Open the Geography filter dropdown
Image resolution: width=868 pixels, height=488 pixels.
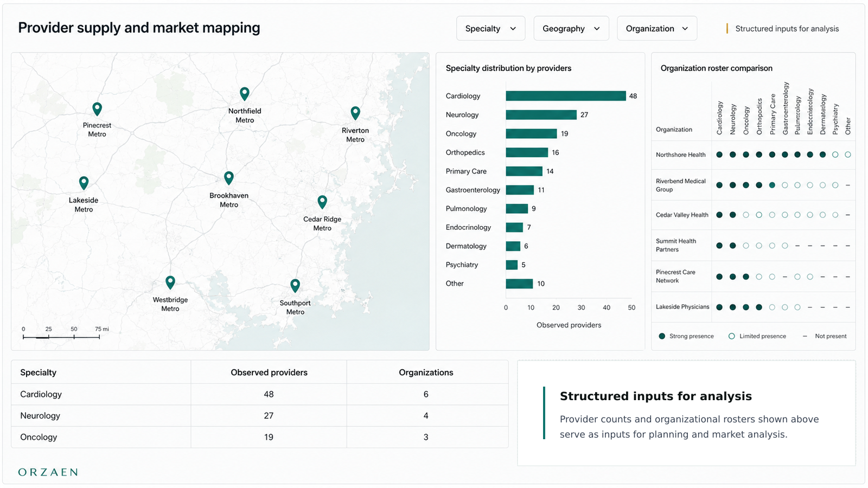point(571,28)
